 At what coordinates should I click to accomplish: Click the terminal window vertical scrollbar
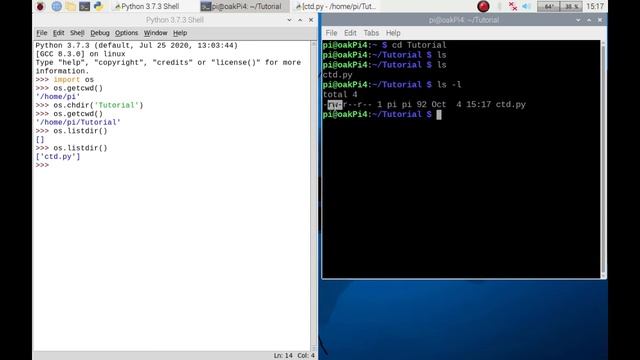pyautogui.click(x=603, y=159)
